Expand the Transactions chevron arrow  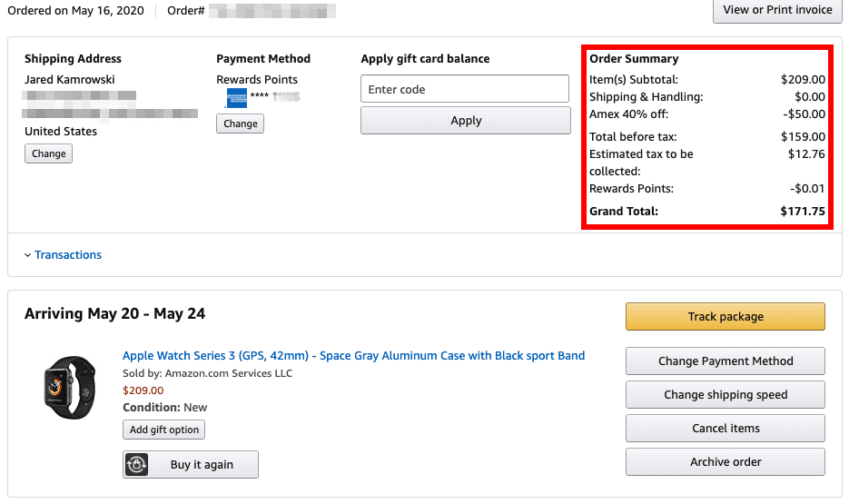click(28, 255)
